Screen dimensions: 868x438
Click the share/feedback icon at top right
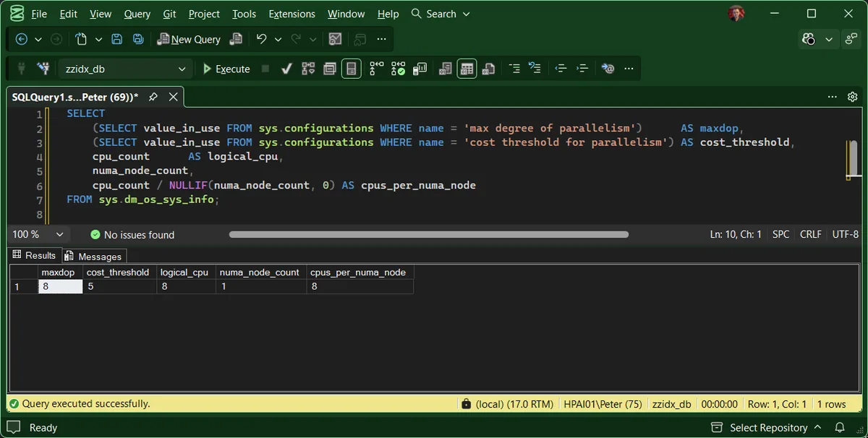pos(851,39)
